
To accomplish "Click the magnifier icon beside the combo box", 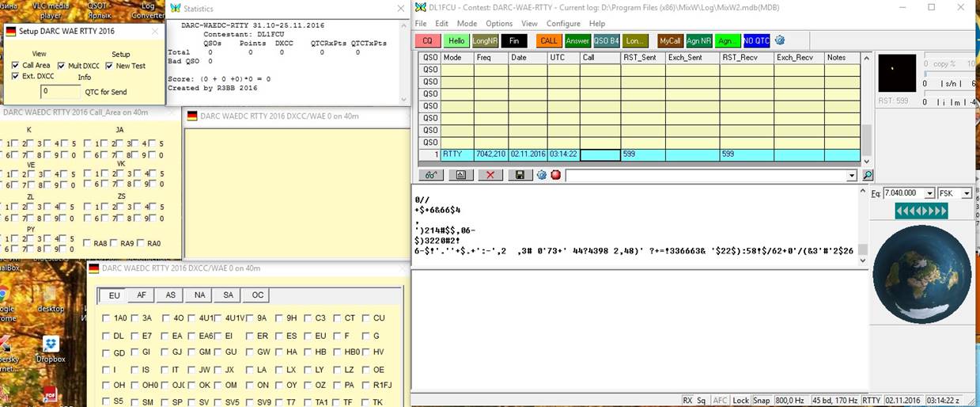I will 868,175.
